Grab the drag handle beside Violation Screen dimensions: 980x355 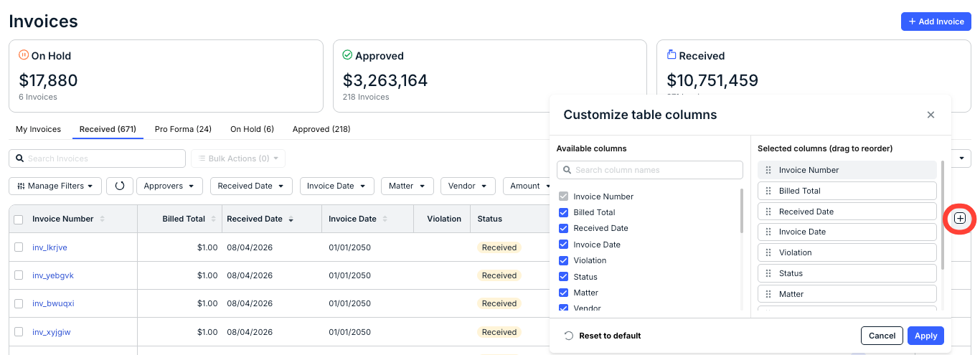tap(768, 252)
